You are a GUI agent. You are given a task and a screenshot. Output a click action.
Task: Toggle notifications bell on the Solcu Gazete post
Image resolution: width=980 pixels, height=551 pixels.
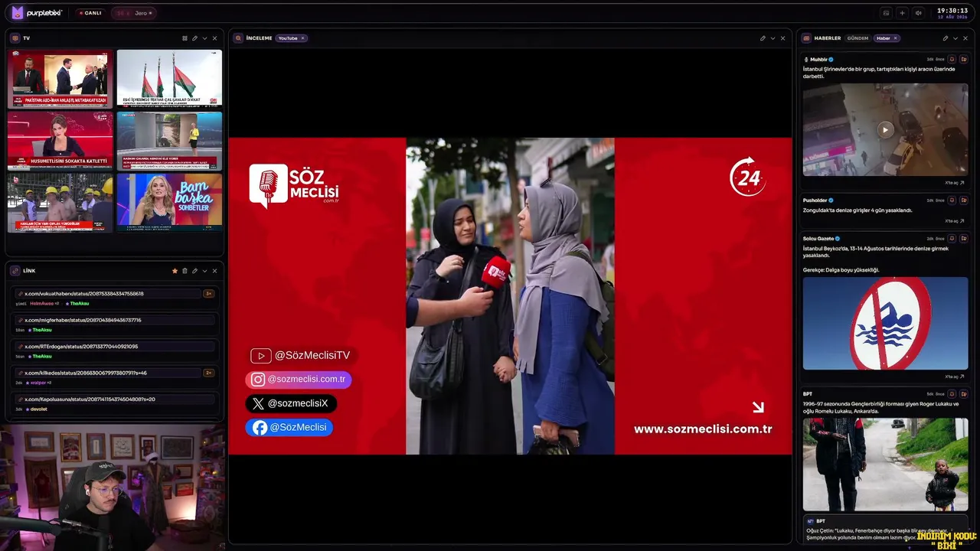coord(952,239)
